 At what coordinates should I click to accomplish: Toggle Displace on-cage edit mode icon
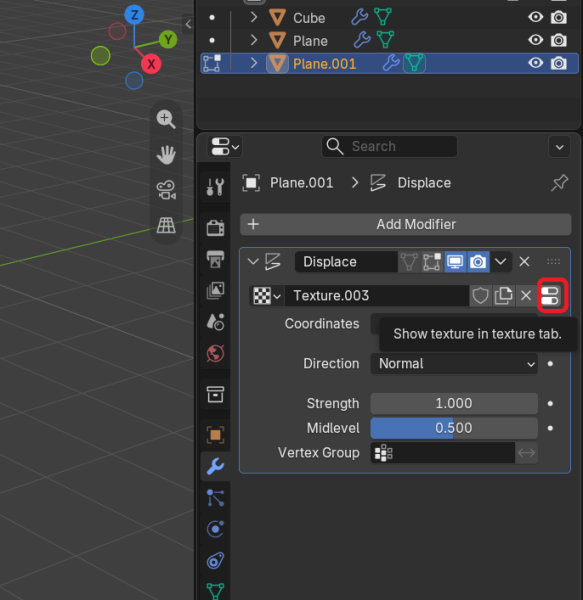click(409, 262)
